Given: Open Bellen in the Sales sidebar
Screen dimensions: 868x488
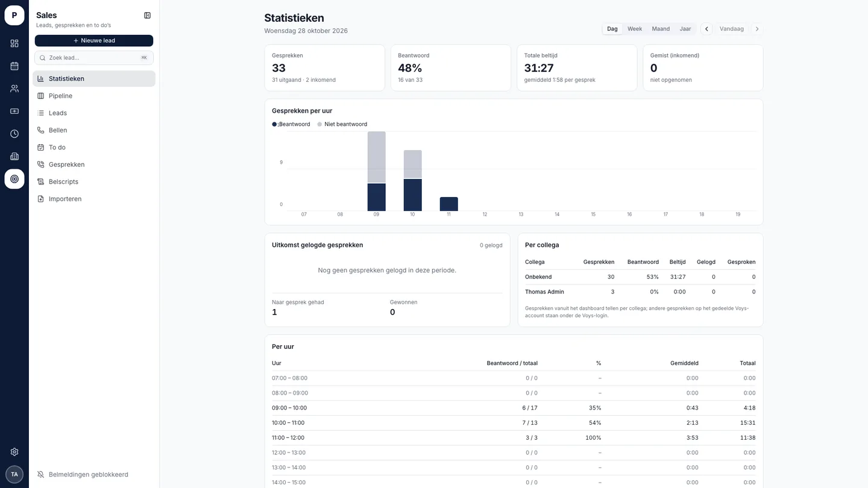Looking at the screenshot, I should (x=94, y=130).
